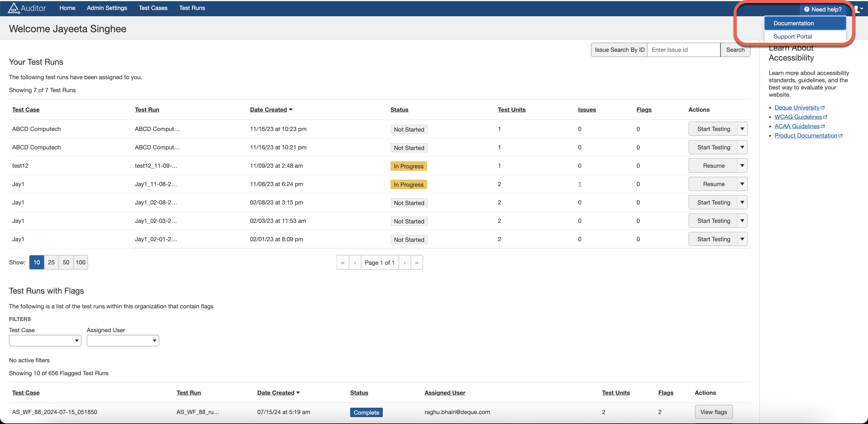
Task: Click the last page double-arrow icon
Action: [x=417, y=262]
